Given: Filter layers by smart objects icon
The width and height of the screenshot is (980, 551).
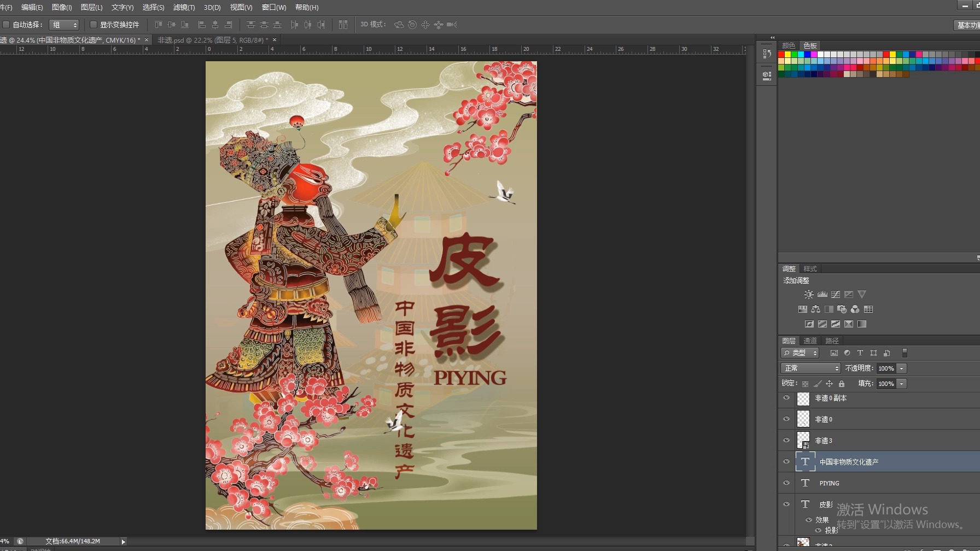Looking at the screenshot, I should pos(886,353).
